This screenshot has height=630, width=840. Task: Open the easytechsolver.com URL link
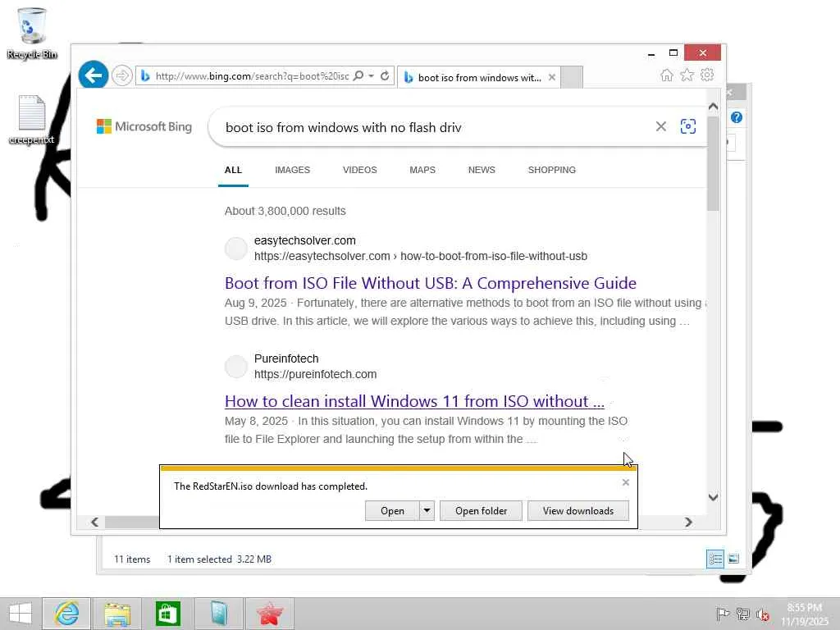coord(421,256)
